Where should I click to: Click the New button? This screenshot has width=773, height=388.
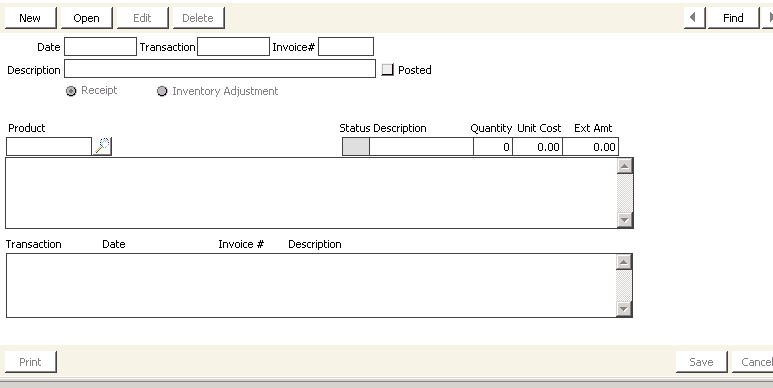pyautogui.click(x=30, y=18)
